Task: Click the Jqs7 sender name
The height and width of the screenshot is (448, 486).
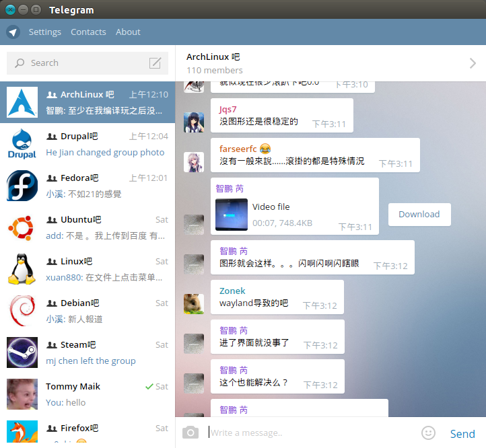Action: click(x=228, y=110)
